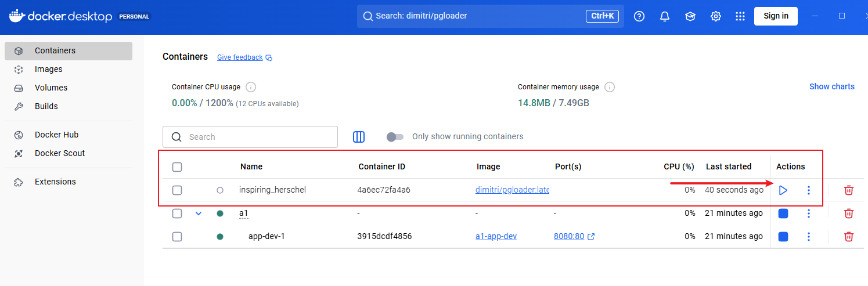This screenshot has width=868, height=286.
Task: Open the Containers section
Action: click(x=69, y=50)
